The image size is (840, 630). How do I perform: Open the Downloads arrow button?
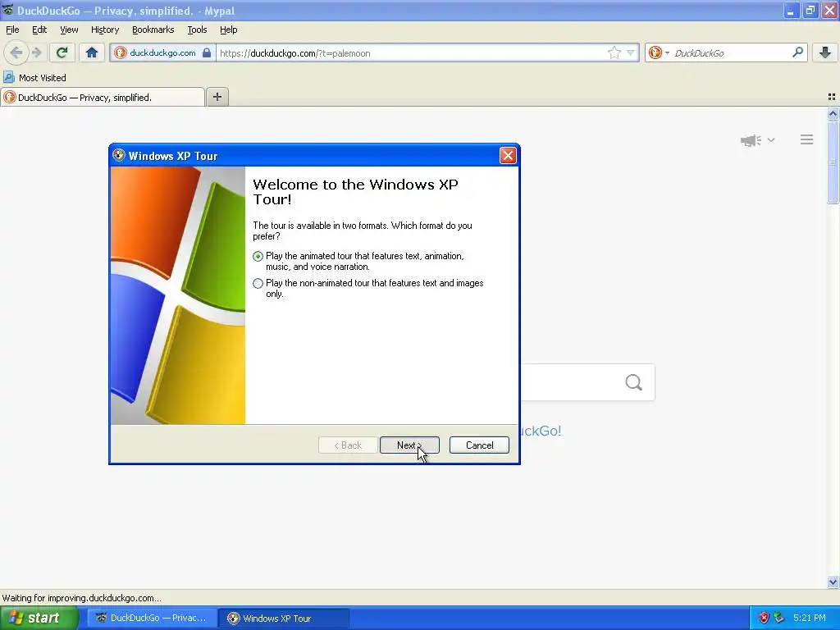(x=825, y=52)
